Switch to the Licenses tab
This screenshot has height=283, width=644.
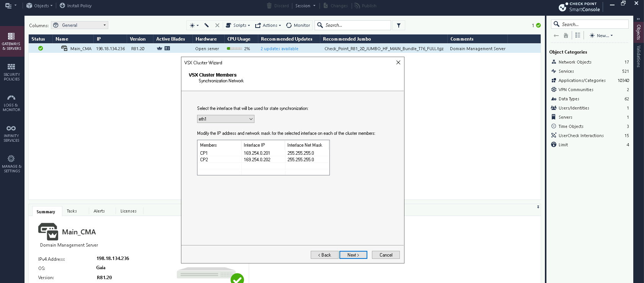click(128, 211)
